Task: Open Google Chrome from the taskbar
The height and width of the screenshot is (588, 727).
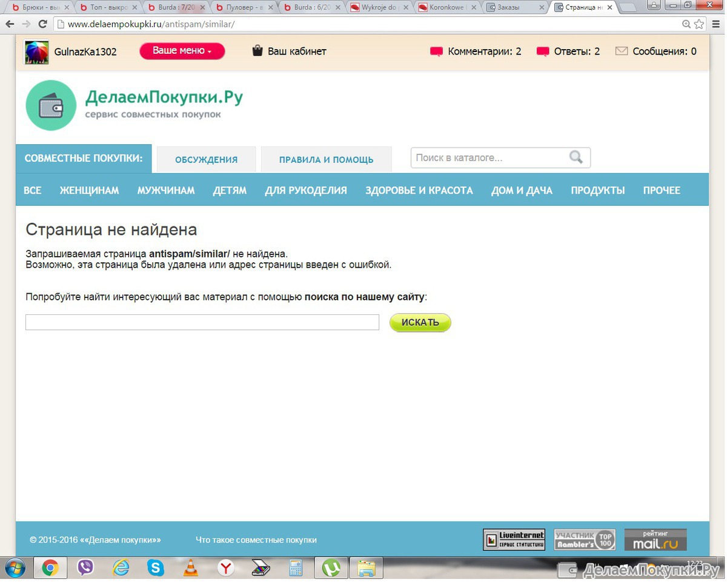Action: click(x=50, y=568)
